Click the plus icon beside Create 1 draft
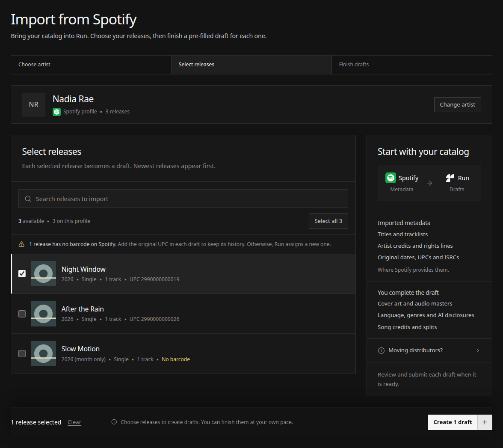Viewport: 503px width, 448px height. coord(485,422)
